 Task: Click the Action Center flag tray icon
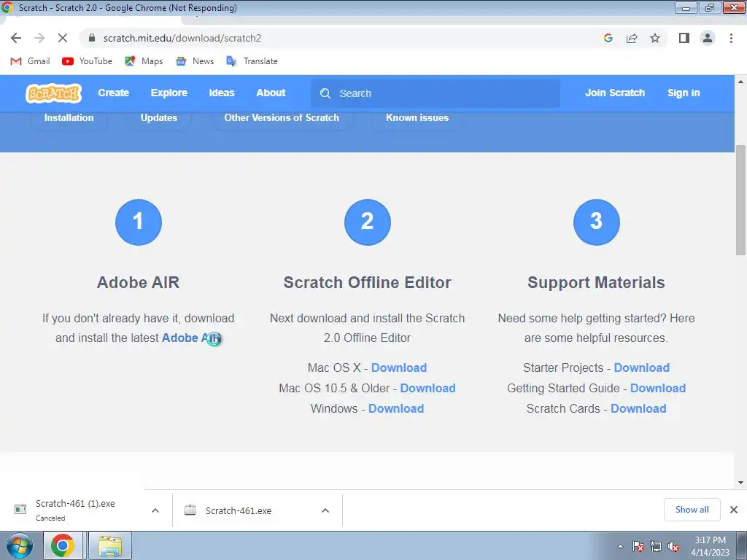click(x=638, y=546)
